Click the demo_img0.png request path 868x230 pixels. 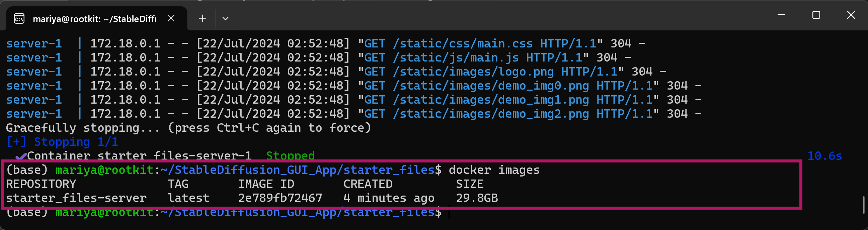click(491, 86)
